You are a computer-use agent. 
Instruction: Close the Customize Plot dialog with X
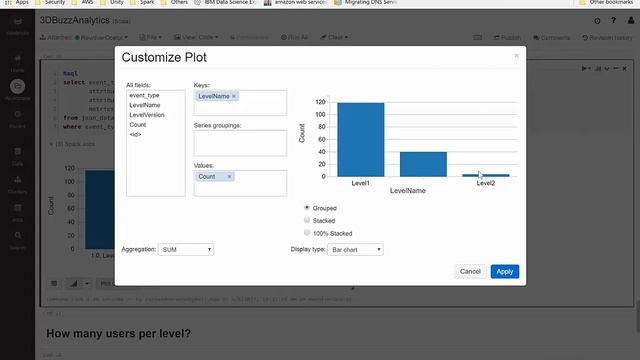516,56
